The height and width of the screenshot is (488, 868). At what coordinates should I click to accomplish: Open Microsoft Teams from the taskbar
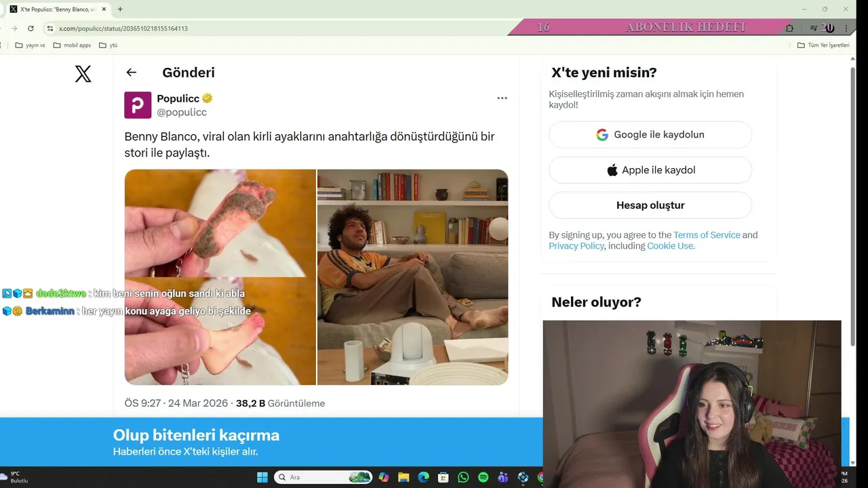click(502, 477)
